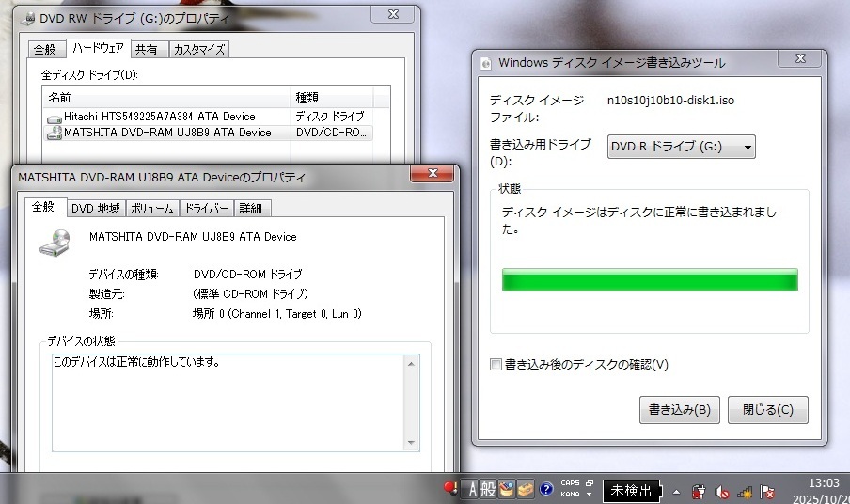
Task: Click the '場所 0 (Channel 1, Target 0, Lun 0)' value
Action: coord(277,314)
